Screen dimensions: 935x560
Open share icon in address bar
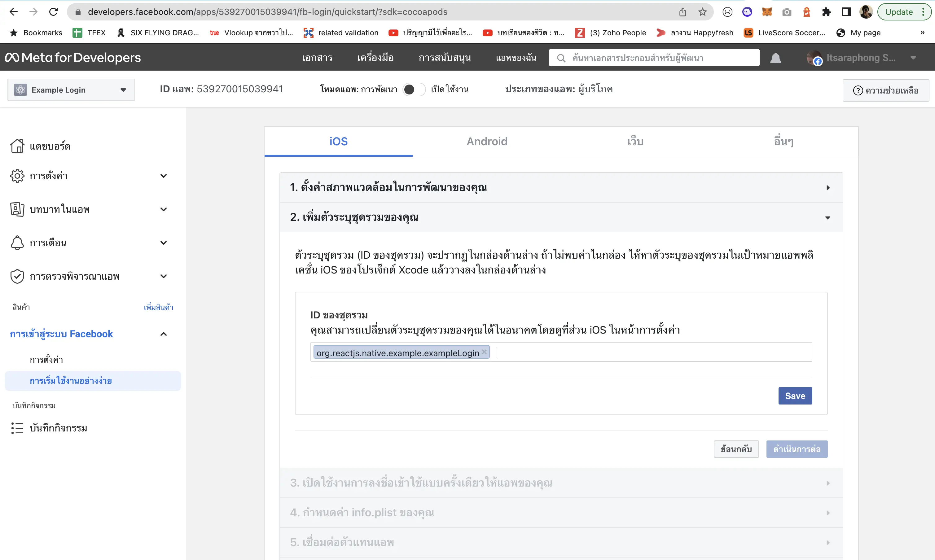[x=683, y=12]
